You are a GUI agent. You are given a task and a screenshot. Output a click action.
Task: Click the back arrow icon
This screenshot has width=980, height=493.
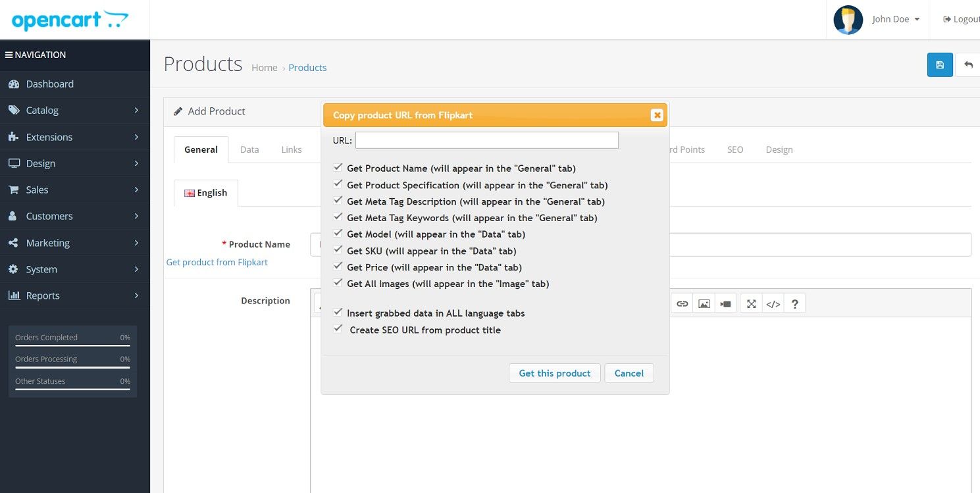point(968,65)
